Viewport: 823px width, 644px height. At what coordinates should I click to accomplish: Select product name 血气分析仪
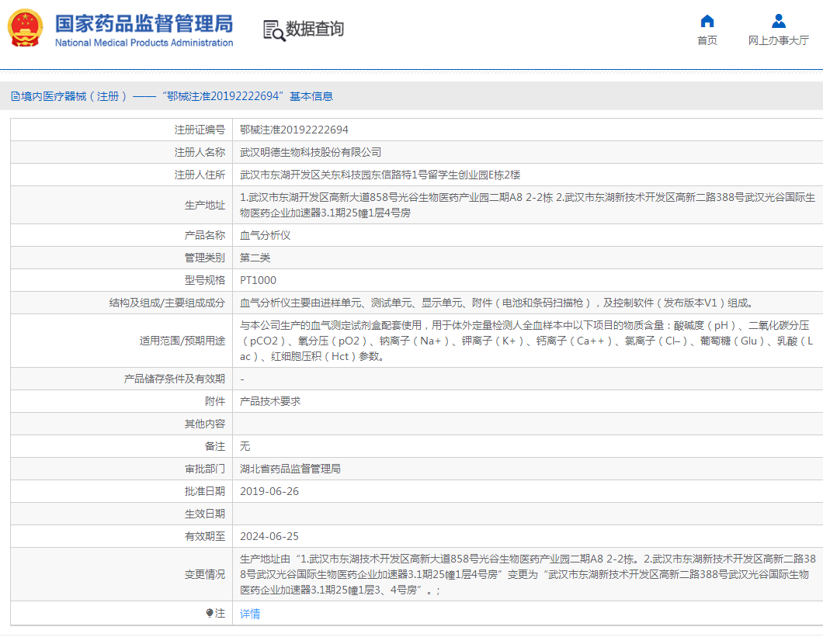pyautogui.click(x=265, y=235)
